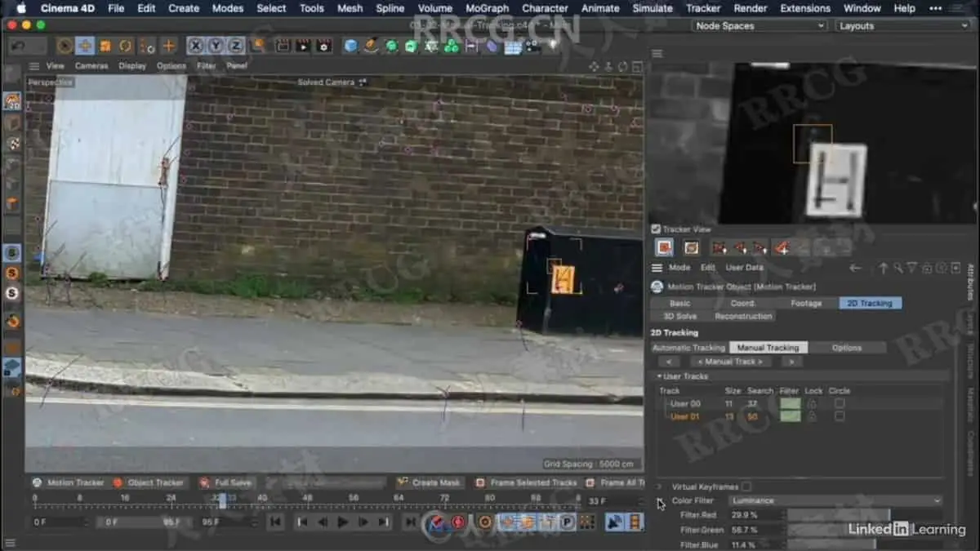Enable Circle checkbox for User 00
Image resolution: width=980 pixels, height=551 pixels.
(839, 403)
